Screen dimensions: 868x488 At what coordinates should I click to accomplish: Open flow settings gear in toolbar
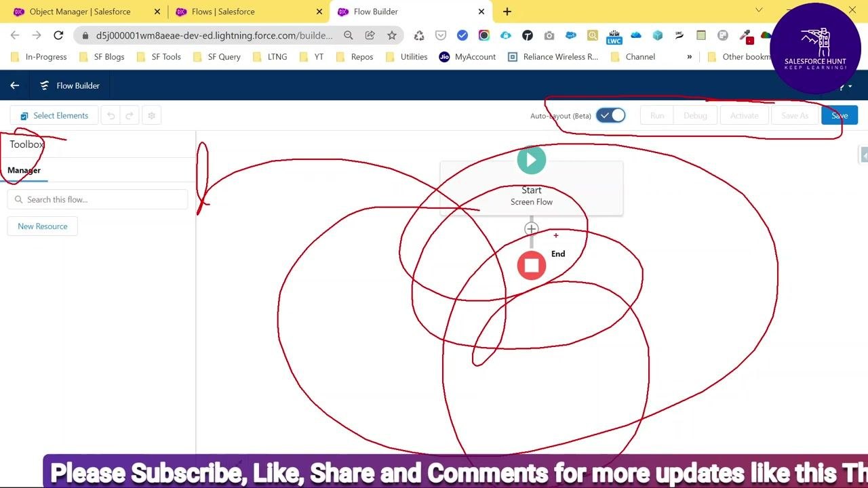pos(152,116)
